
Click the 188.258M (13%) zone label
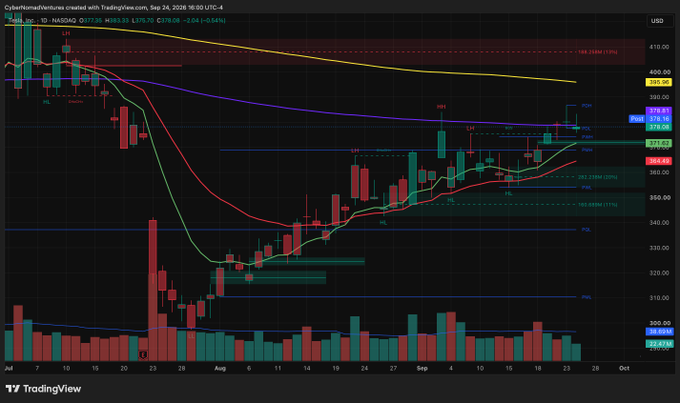tap(598, 52)
